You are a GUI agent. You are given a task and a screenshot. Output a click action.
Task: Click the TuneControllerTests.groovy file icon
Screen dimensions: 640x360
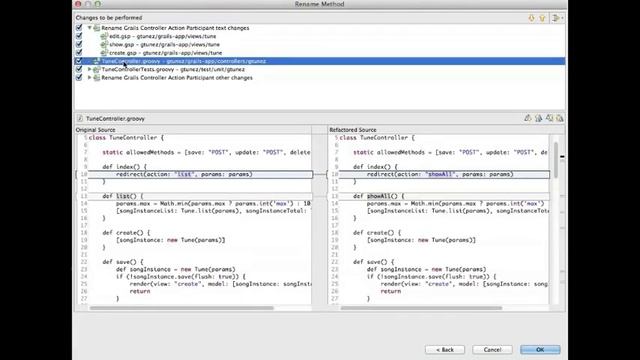pyautogui.click(x=97, y=69)
